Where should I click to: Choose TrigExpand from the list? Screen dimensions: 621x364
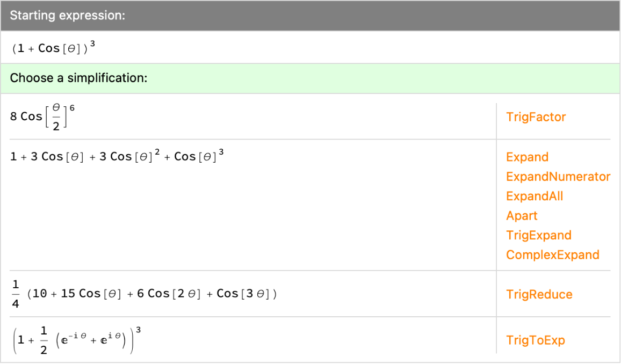tap(539, 235)
